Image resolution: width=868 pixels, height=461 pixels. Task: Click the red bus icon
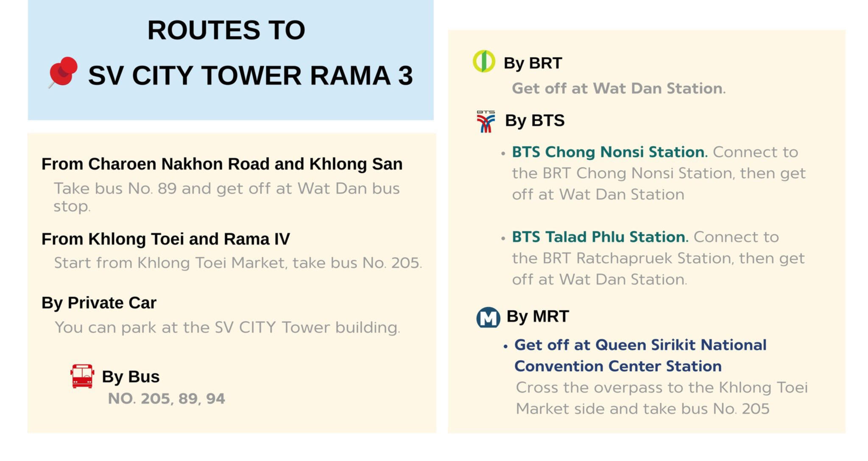[x=82, y=376]
